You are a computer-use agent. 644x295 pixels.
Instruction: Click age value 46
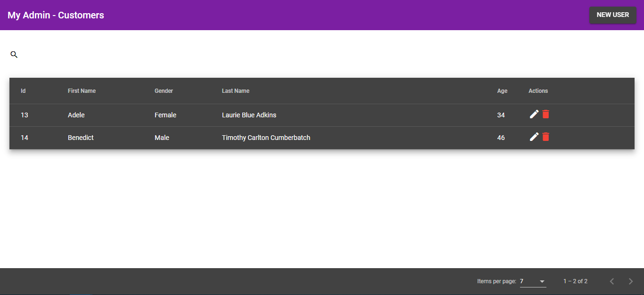501,138
